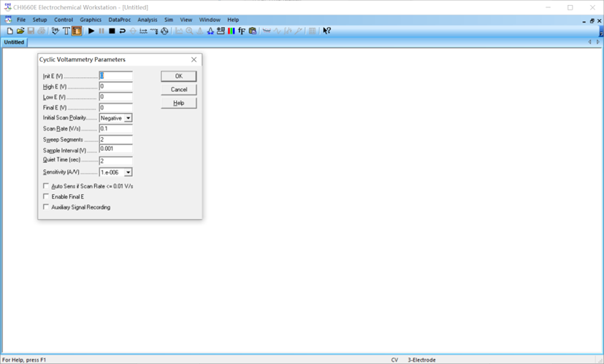This screenshot has height=364, width=604.
Task: Open the Technique 'T' toolbar icon
Action: tap(66, 31)
